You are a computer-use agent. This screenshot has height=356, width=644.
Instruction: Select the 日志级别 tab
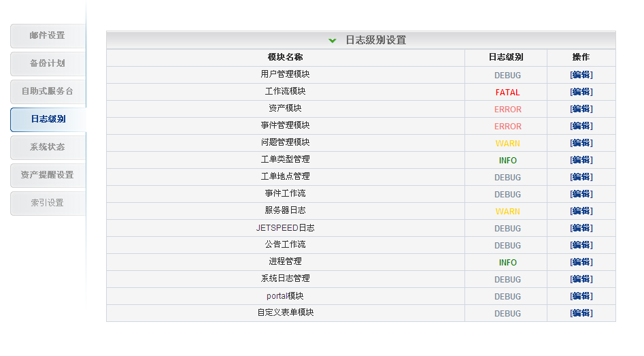point(48,119)
